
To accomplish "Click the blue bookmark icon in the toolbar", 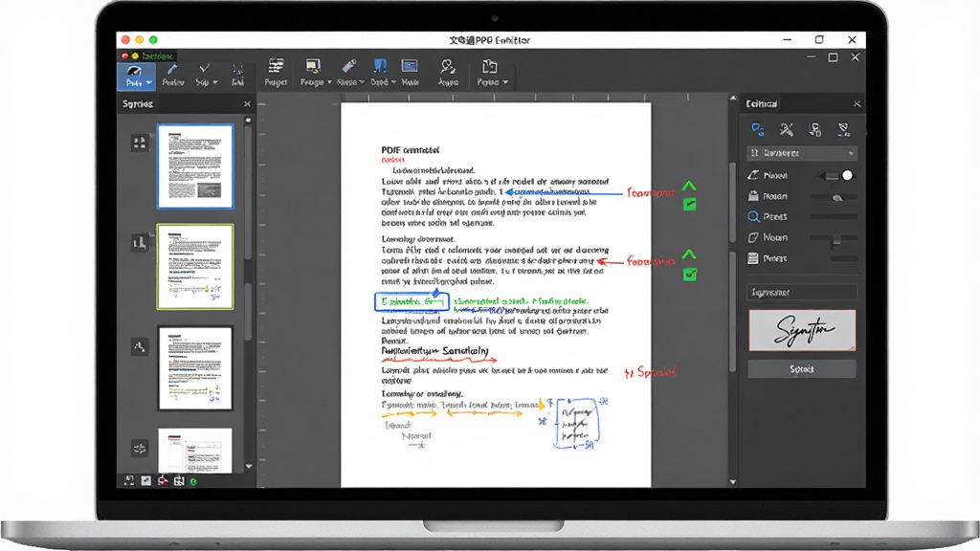I will 379,66.
